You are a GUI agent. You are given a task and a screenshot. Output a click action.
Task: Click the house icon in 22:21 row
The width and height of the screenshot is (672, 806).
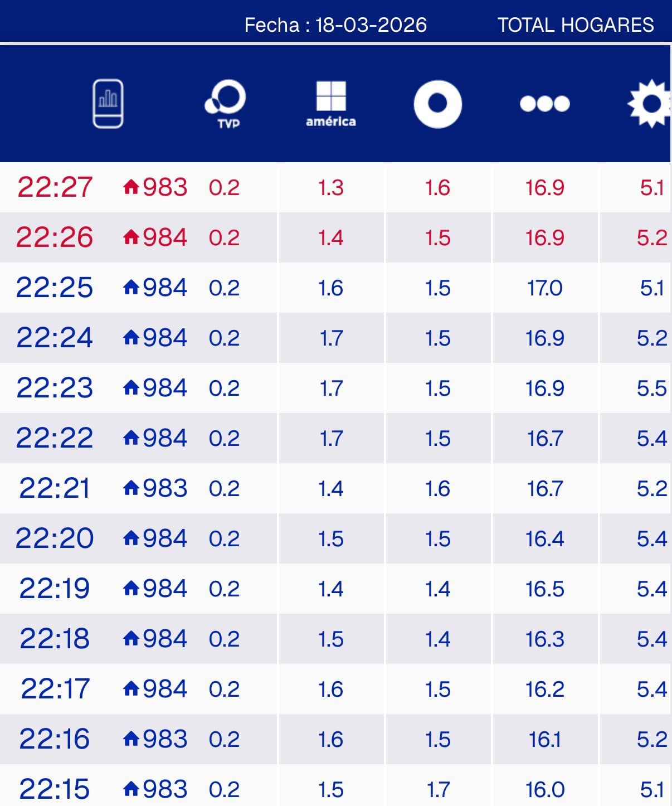pyautogui.click(x=131, y=488)
